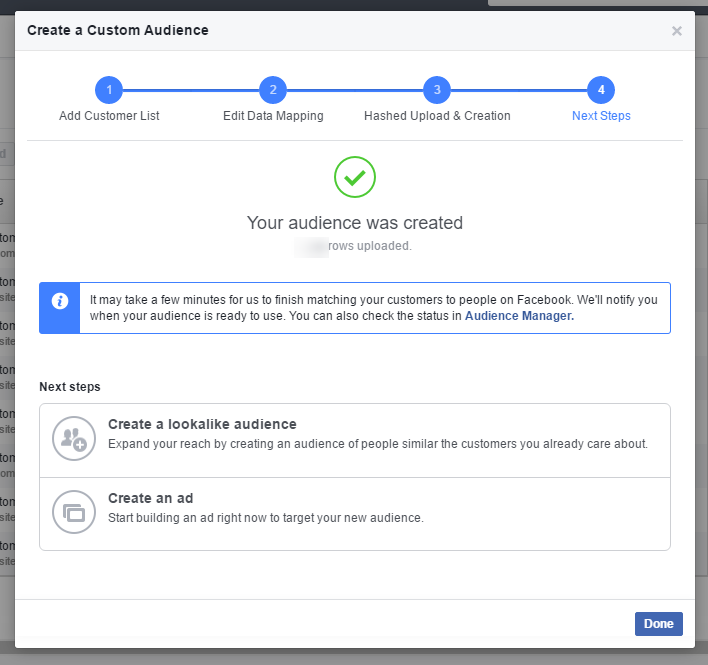Click the 'Start building an ad' description text
This screenshot has width=708, height=665.
[x=265, y=518]
